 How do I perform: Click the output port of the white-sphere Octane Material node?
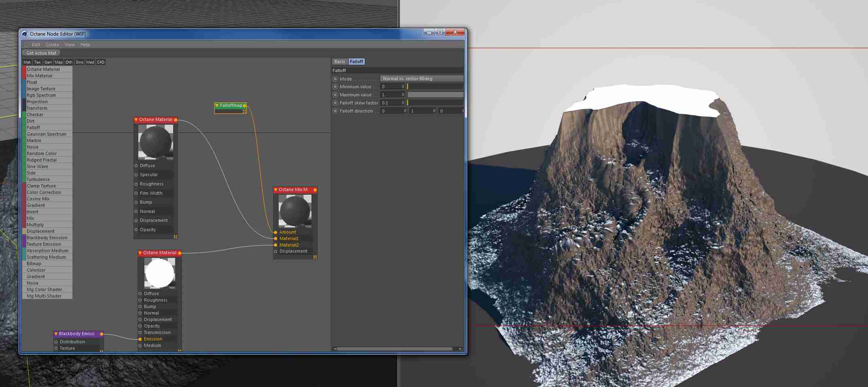coord(180,253)
